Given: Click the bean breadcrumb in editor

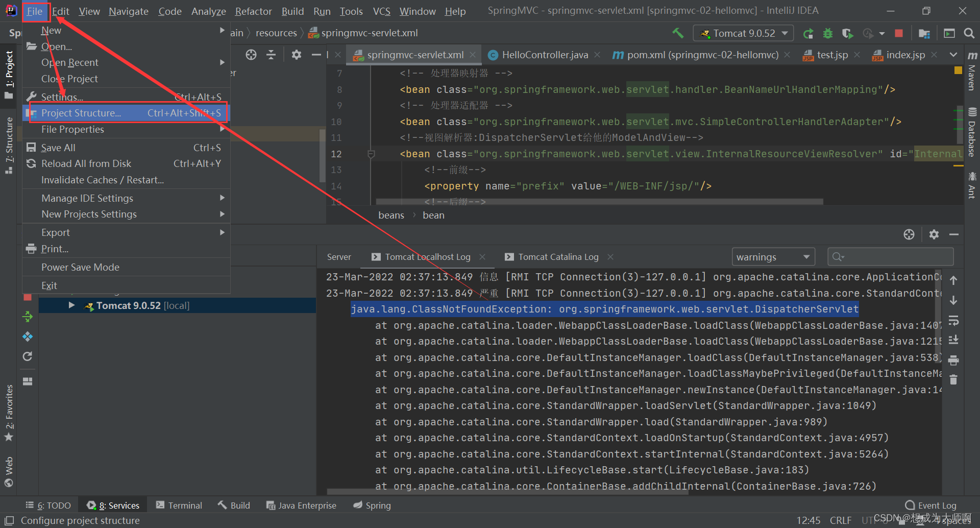Looking at the screenshot, I should [x=433, y=215].
